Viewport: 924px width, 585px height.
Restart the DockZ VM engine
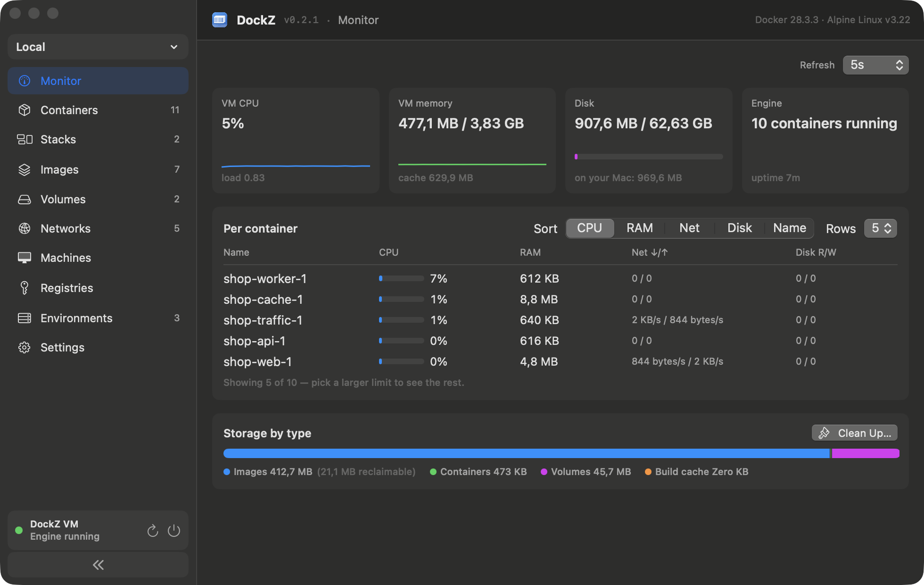click(x=153, y=530)
